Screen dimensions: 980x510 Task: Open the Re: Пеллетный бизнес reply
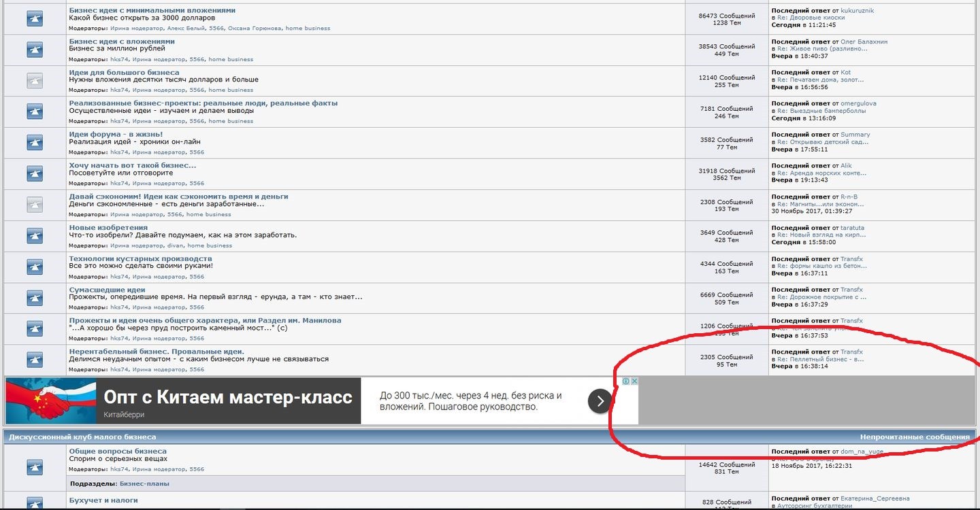pos(821,359)
